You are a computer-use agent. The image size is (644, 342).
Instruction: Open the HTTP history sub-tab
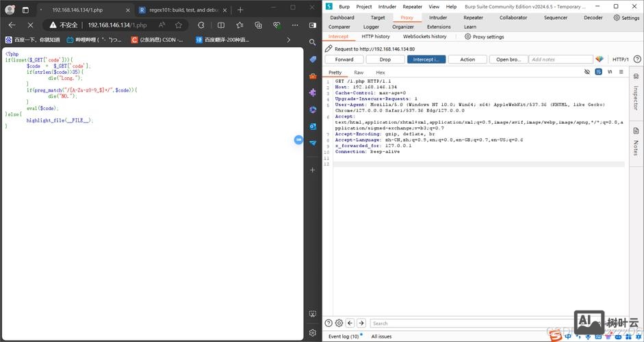click(376, 36)
